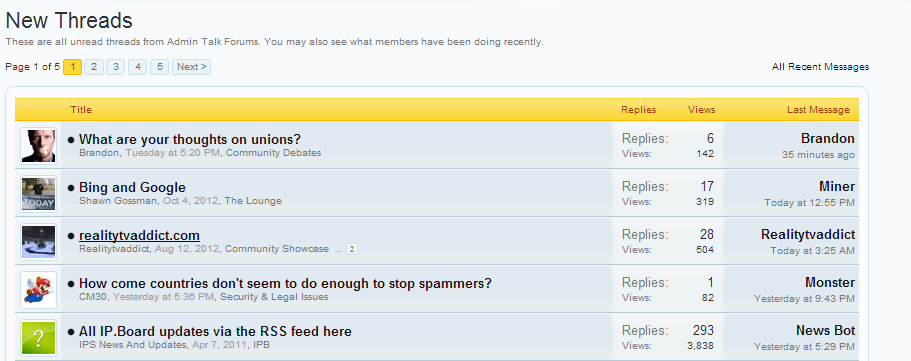
Task: Sort threads by the Replies column header
Action: point(639,110)
